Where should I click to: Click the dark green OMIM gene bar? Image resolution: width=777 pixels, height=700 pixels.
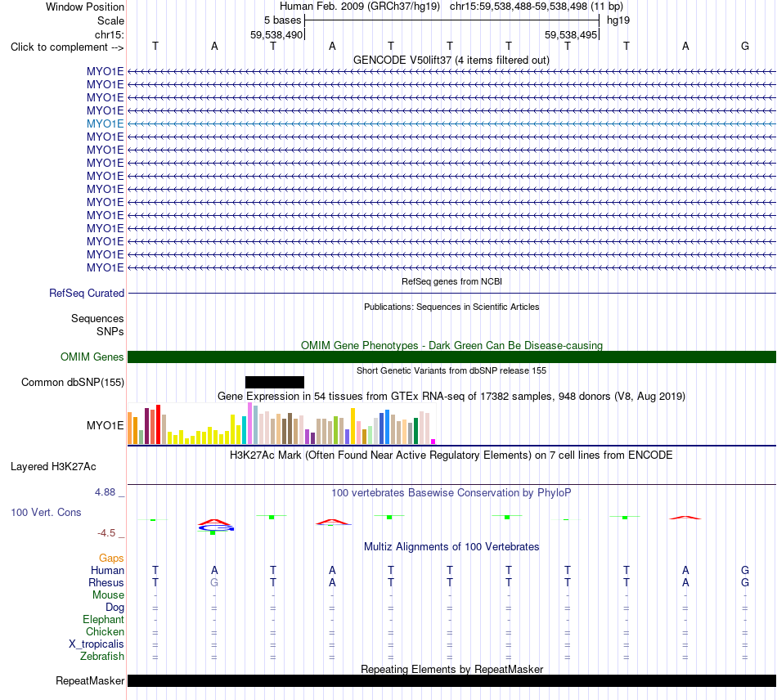tap(451, 357)
